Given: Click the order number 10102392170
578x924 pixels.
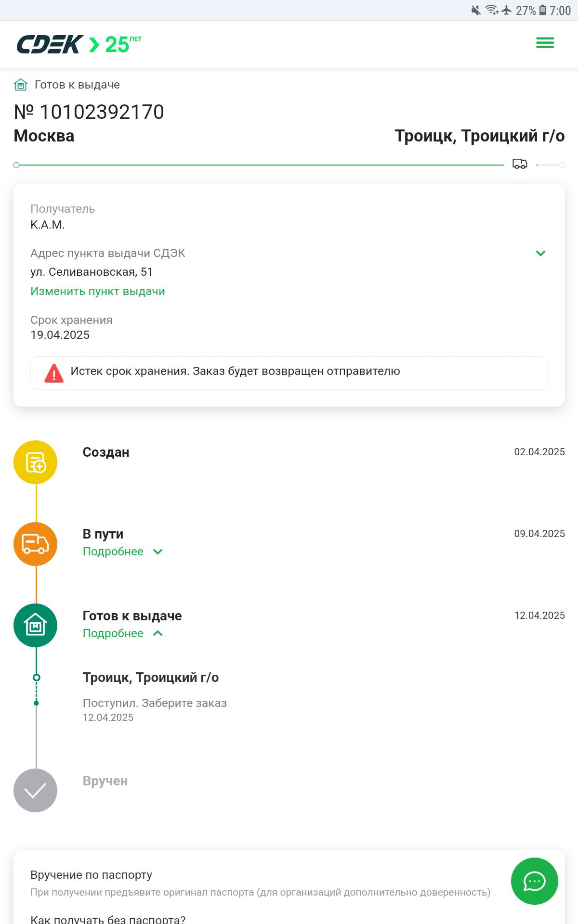Looking at the screenshot, I should pyautogui.click(x=90, y=112).
